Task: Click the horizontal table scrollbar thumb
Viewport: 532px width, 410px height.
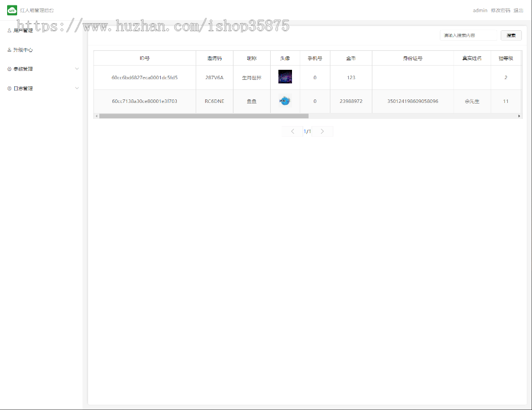Action: (x=204, y=116)
